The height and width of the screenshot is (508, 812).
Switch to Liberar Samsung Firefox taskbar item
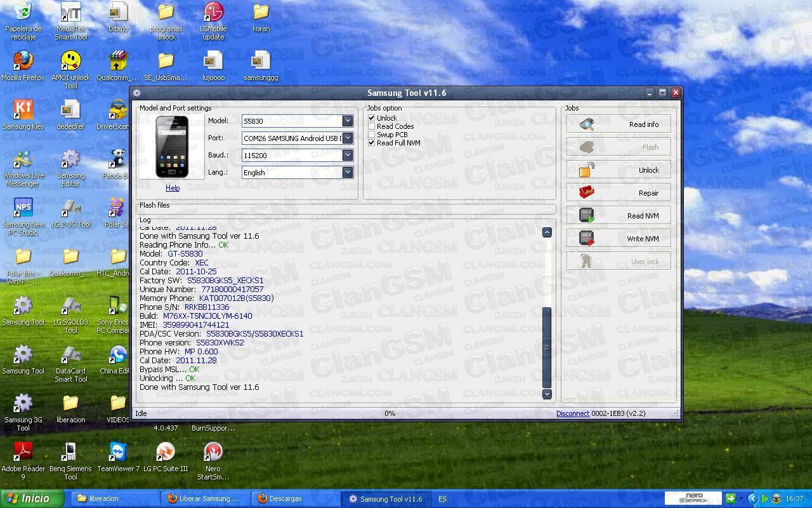207,498
